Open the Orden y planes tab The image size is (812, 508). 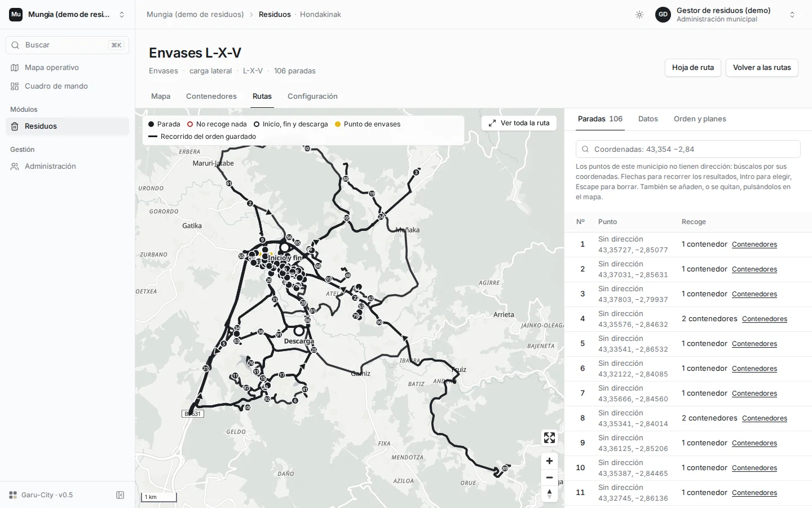pyautogui.click(x=700, y=119)
